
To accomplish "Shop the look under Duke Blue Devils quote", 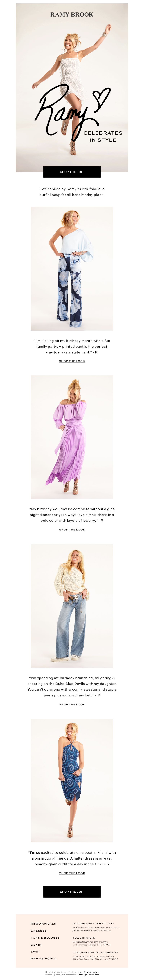I will tap(72, 705).
